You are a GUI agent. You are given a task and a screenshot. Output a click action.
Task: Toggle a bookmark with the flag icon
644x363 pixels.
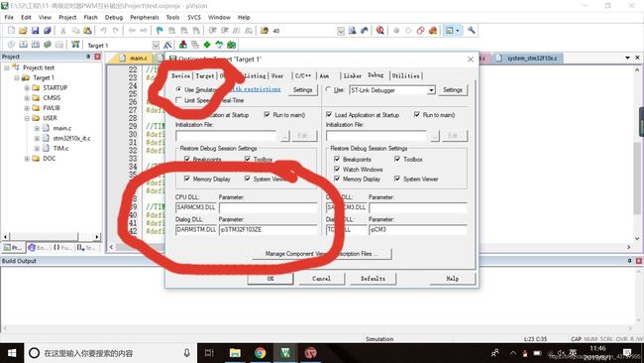click(x=160, y=31)
